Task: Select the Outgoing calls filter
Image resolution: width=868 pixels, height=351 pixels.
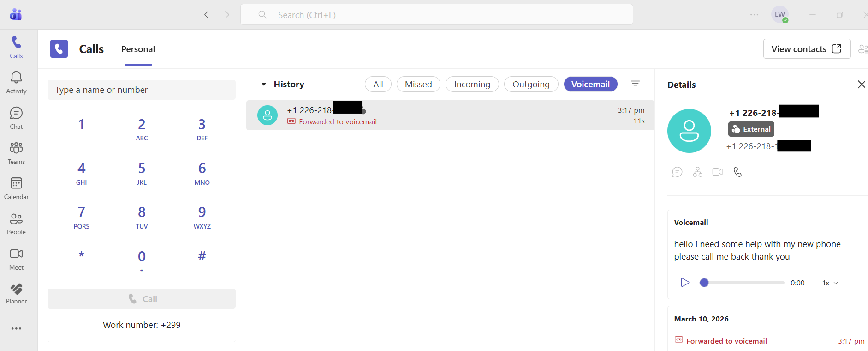Action: pos(531,84)
